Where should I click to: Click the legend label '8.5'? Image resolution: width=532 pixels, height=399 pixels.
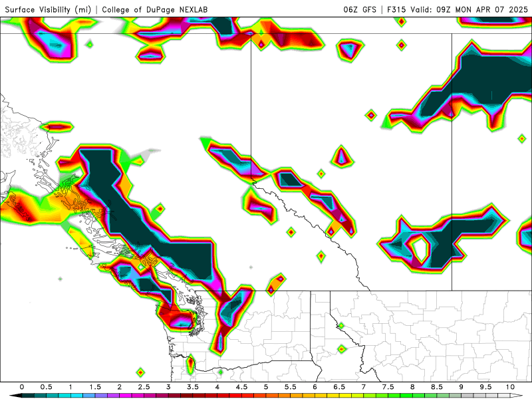(437, 387)
